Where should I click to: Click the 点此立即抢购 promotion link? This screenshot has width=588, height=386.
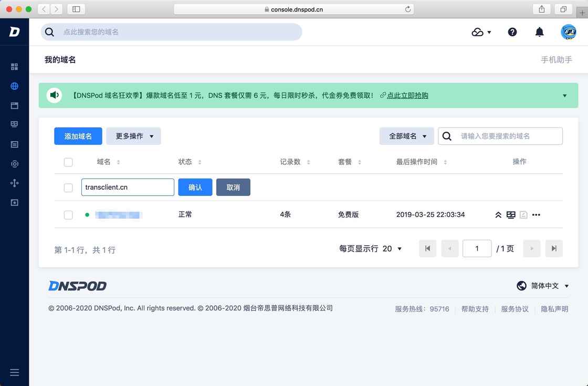407,96
